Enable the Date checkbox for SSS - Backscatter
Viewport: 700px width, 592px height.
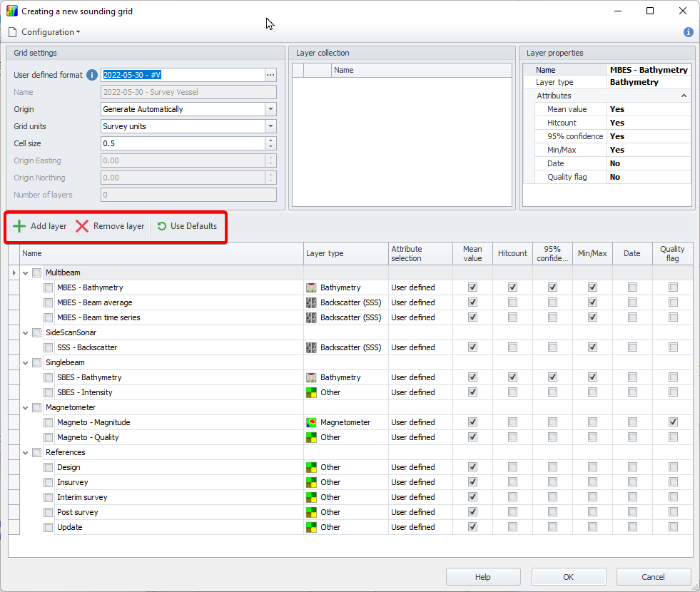click(x=632, y=347)
